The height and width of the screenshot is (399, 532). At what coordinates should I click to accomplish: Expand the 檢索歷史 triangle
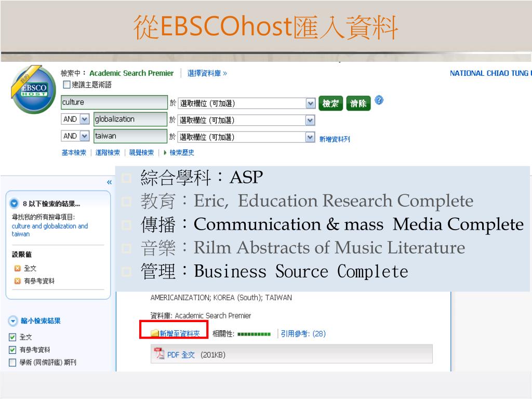(x=165, y=153)
